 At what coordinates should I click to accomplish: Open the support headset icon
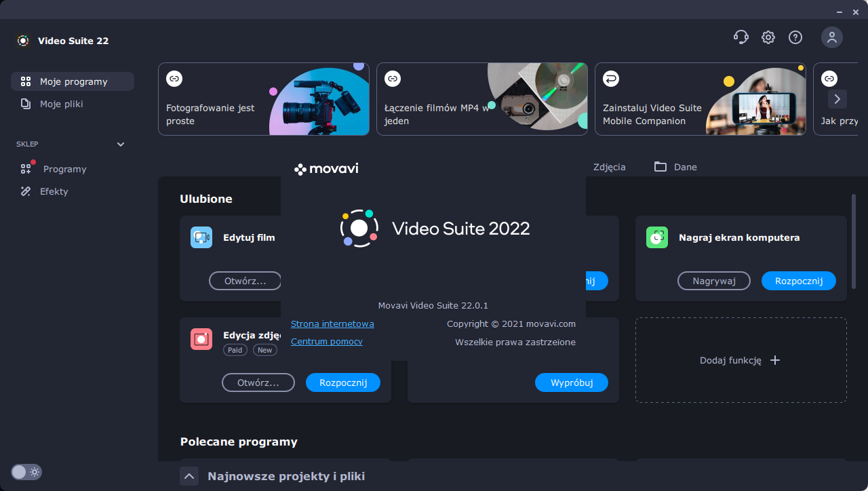(x=741, y=37)
